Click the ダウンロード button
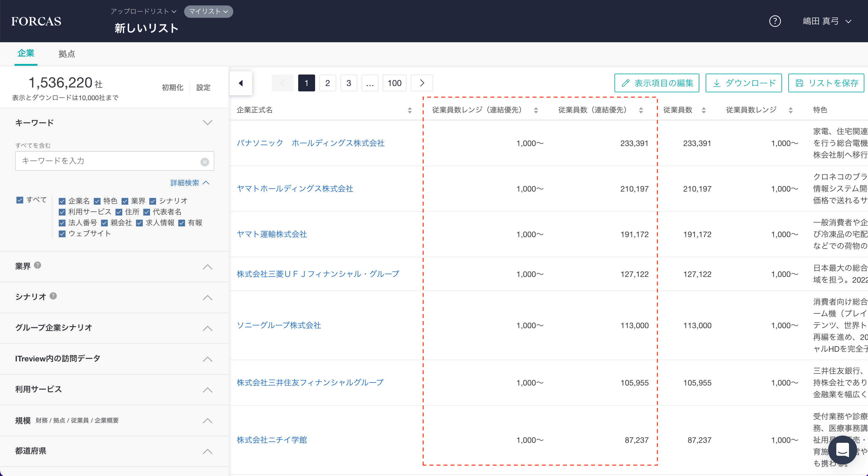This screenshot has width=868, height=476. pyautogui.click(x=743, y=83)
